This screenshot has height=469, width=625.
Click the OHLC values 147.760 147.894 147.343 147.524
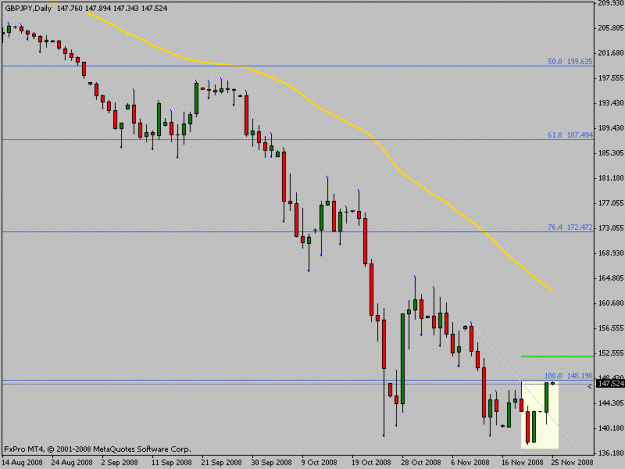(x=112, y=8)
